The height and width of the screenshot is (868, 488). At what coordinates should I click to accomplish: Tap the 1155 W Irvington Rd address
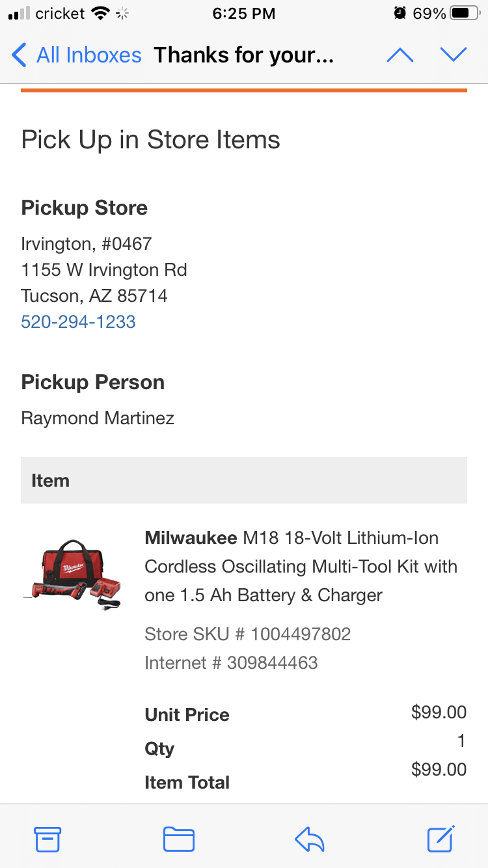(104, 269)
